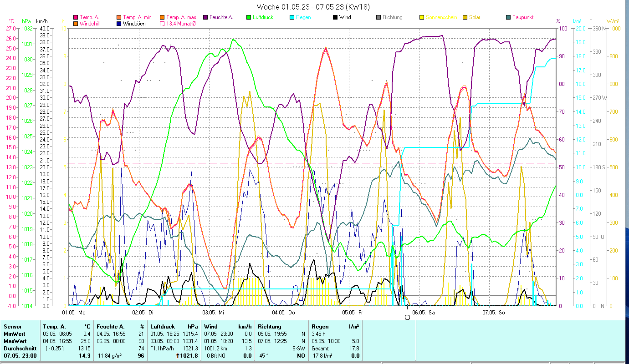
Task: Select the '07.05. So' date label
Action: coord(493,313)
